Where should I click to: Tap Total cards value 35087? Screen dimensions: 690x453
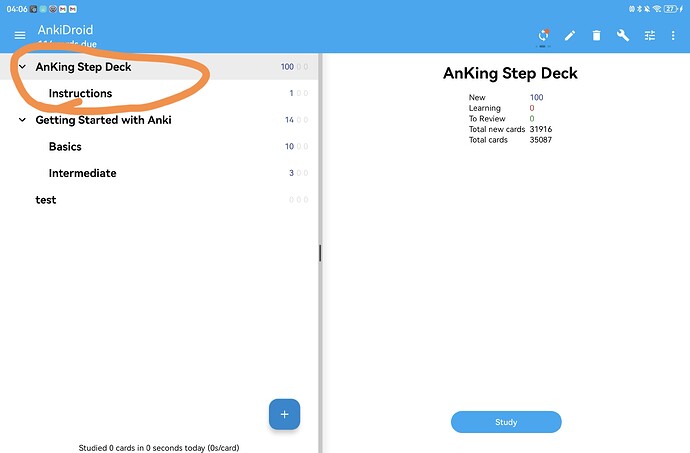(541, 140)
